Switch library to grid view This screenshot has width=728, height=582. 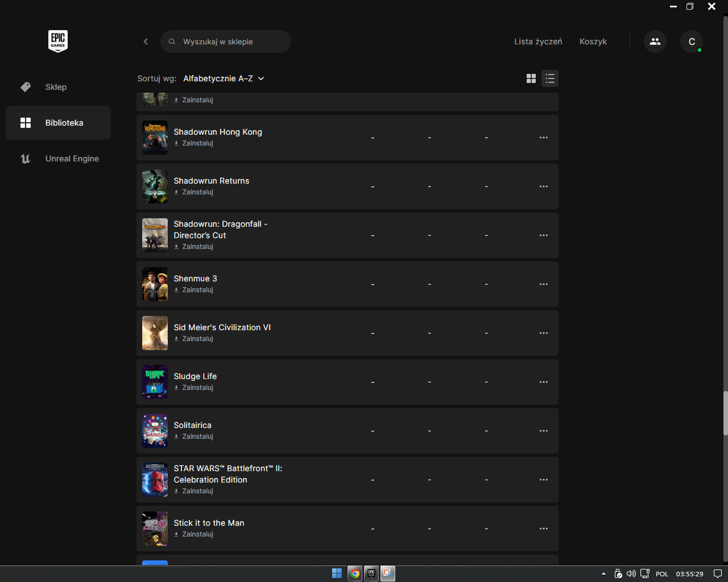[531, 78]
